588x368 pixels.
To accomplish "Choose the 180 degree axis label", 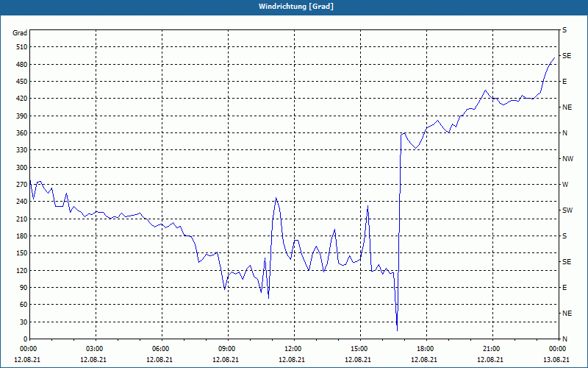I will (22, 236).
